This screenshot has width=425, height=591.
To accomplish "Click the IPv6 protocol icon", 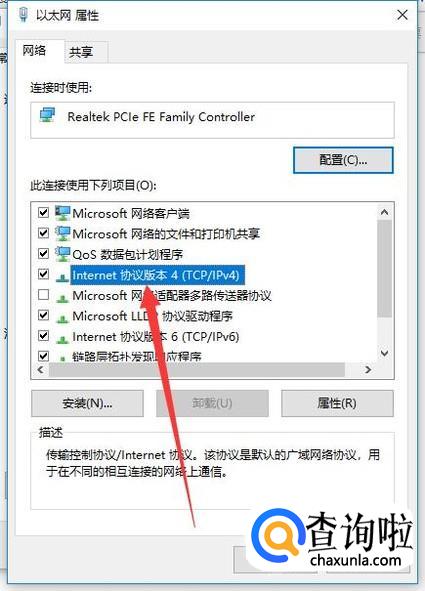I will point(62,339).
